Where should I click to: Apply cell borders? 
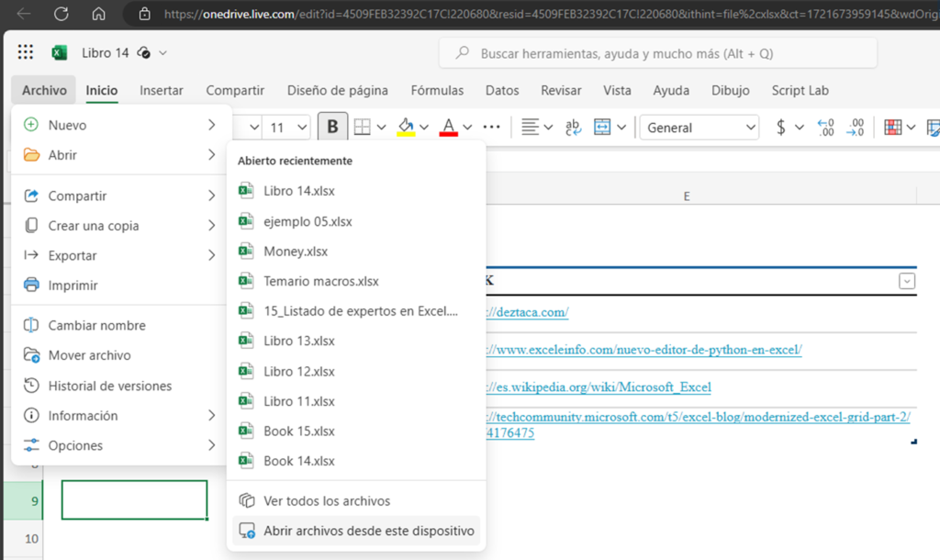362,127
